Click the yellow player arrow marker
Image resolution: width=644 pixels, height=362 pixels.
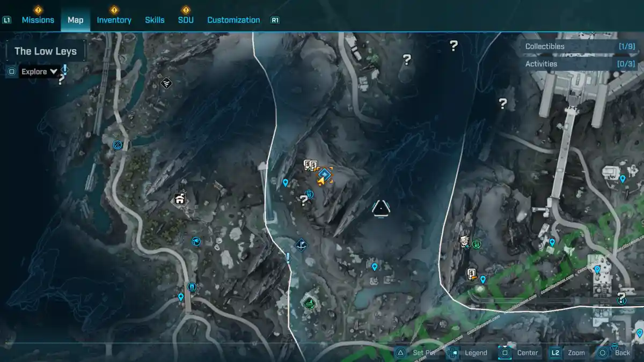pyautogui.click(x=321, y=182)
